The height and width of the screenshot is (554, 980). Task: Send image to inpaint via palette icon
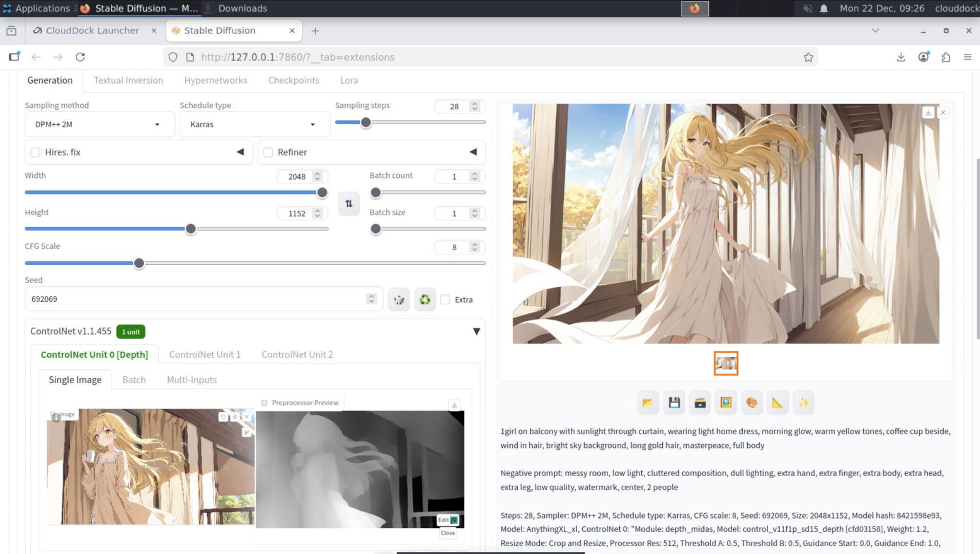coord(751,403)
